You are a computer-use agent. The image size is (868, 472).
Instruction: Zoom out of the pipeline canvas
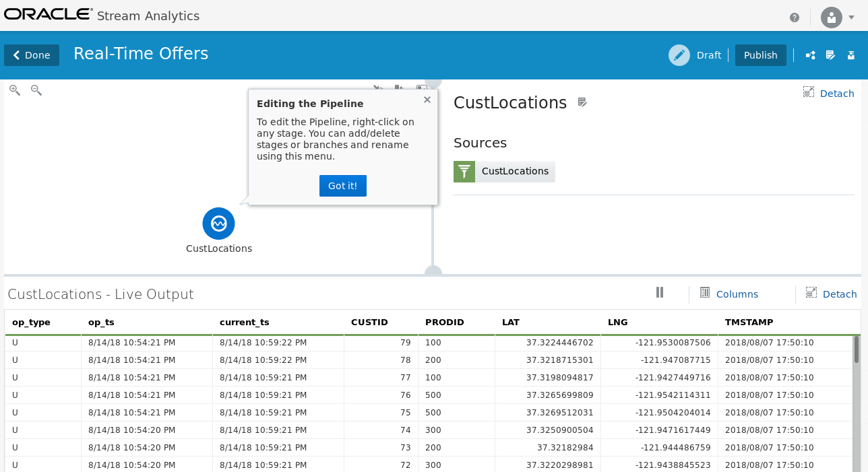point(36,90)
